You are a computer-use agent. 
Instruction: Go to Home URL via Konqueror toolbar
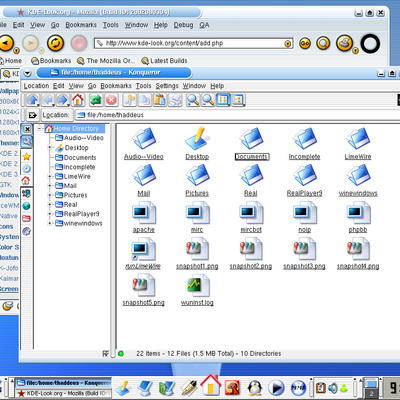coord(78,100)
